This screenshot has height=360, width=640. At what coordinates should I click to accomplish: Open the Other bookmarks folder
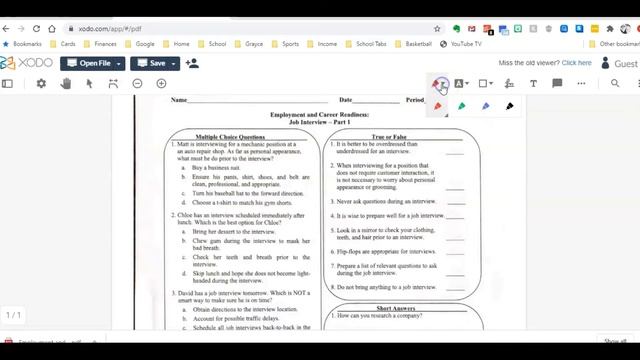coord(614,44)
